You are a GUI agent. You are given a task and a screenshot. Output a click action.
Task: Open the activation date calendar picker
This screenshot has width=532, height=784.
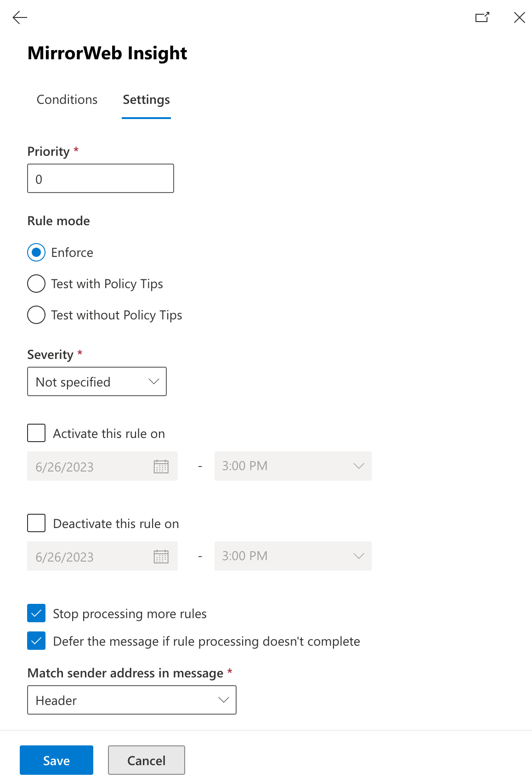click(x=161, y=466)
